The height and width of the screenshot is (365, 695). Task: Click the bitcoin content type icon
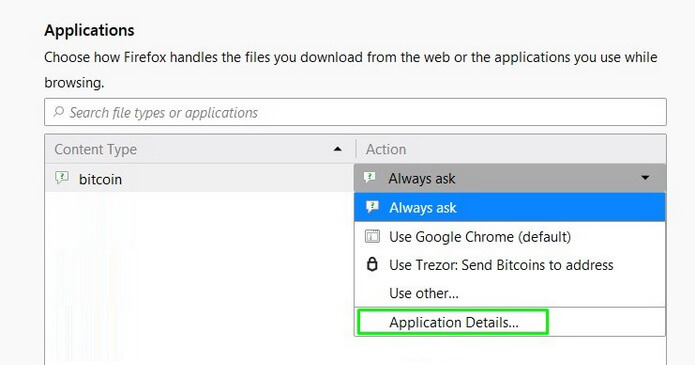tap(62, 178)
